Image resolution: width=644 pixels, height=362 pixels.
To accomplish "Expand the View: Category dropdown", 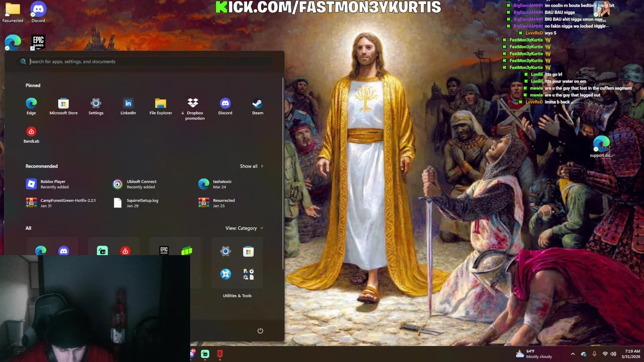I will click(x=244, y=228).
